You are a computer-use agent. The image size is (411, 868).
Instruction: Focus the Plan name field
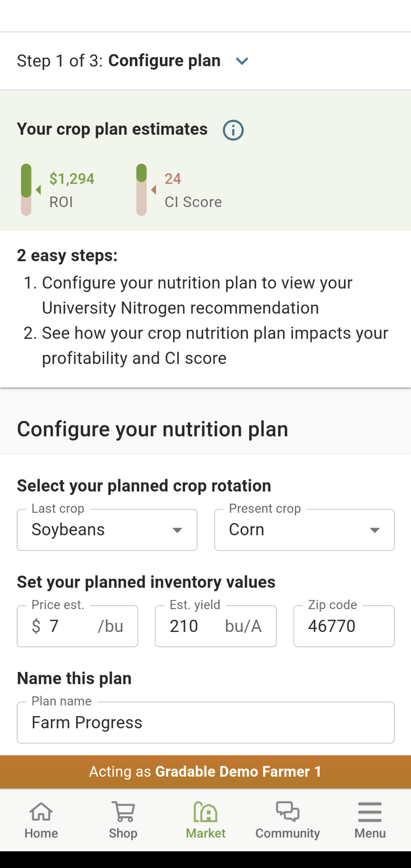click(205, 722)
